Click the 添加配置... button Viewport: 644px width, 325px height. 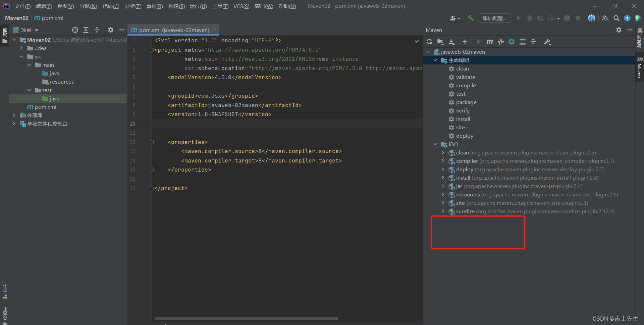tap(495, 18)
